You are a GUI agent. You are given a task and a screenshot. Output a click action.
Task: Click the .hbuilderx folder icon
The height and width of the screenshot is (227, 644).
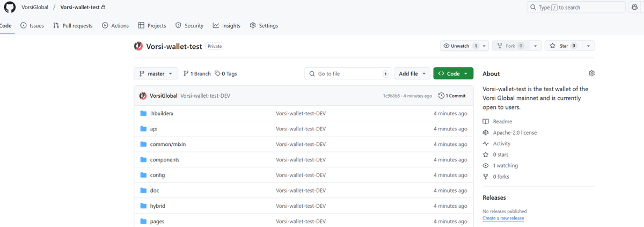click(x=143, y=114)
